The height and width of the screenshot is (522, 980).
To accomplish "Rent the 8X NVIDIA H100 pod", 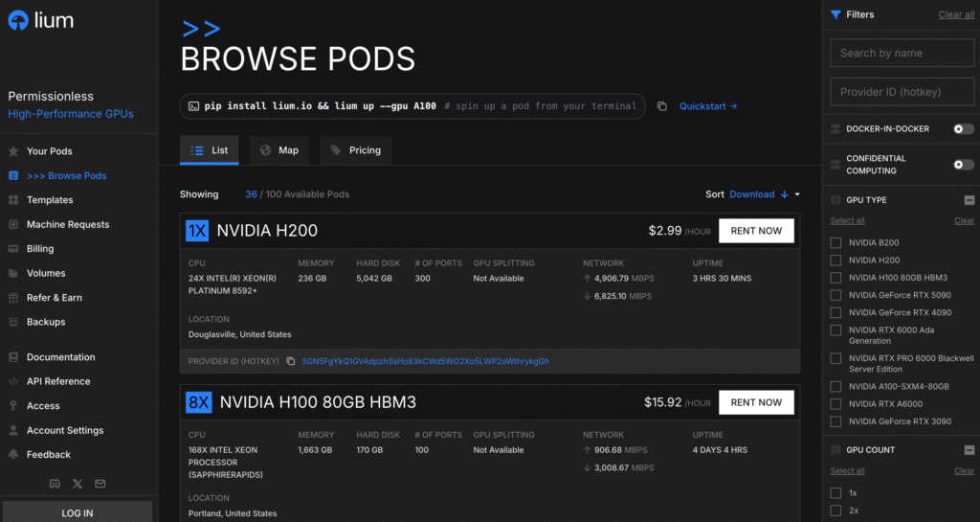I will [x=756, y=402].
